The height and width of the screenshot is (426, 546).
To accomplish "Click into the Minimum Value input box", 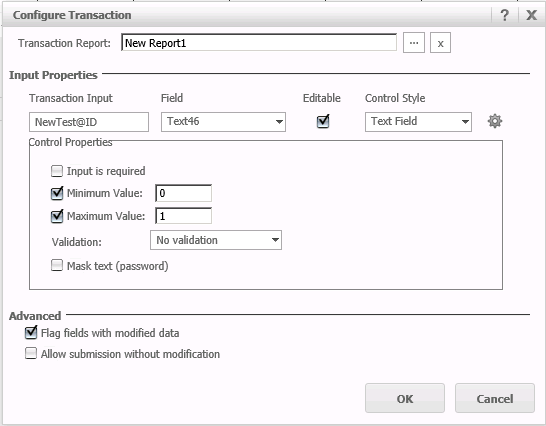I will click(184, 193).
